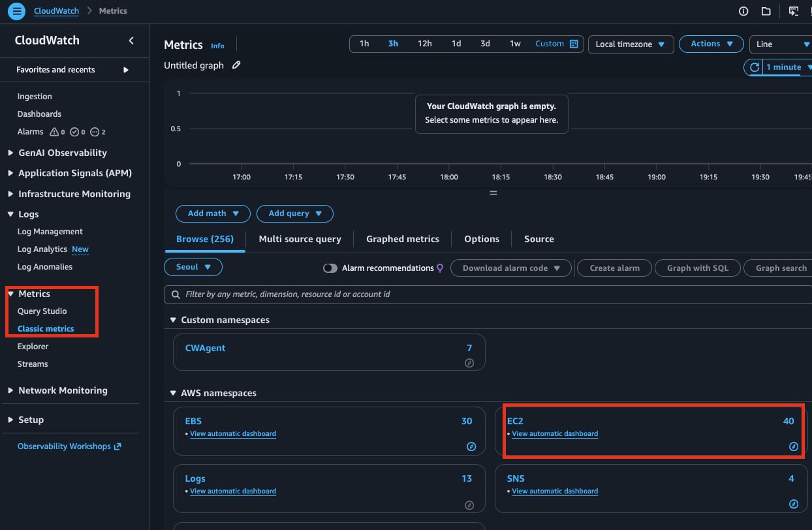The height and width of the screenshot is (530, 812).
Task: Click the in-alarm triangle count icon
Action: point(54,132)
